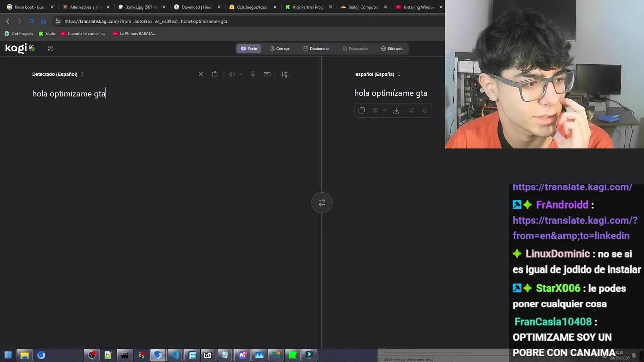The width and height of the screenshot is (644, 362).
Task: Open the Windows Start menu
Action: (8, 355)
